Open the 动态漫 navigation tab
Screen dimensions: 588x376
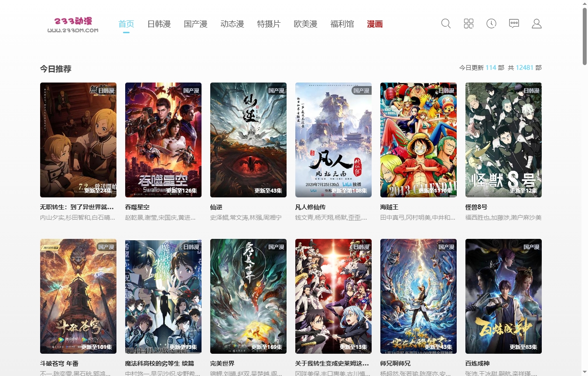click(232, 24)
